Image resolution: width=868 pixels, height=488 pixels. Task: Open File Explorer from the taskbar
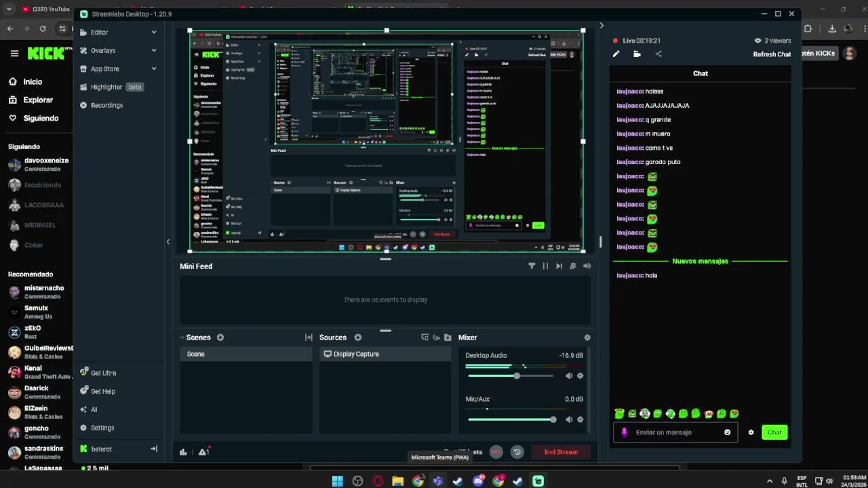click(x=398, y=481)
